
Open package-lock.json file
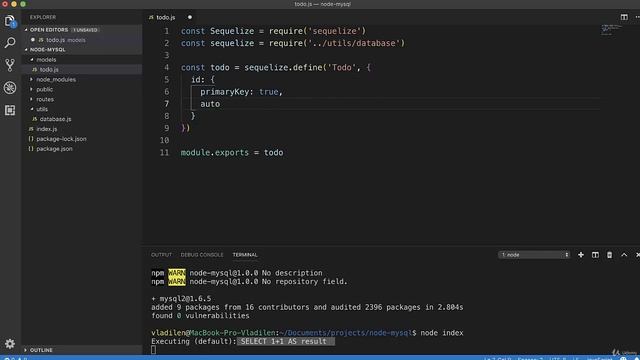click(x=82, y=139)
